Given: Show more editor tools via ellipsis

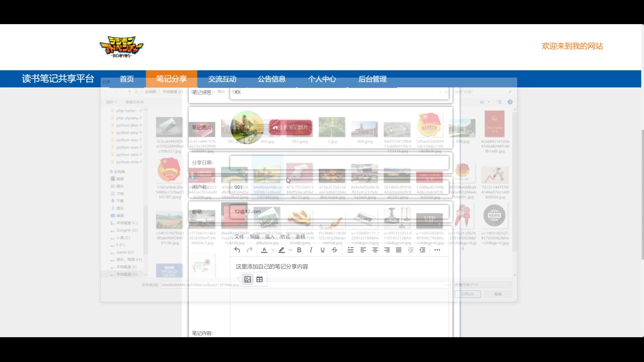Looking at the screenshot, I should 437,250.
